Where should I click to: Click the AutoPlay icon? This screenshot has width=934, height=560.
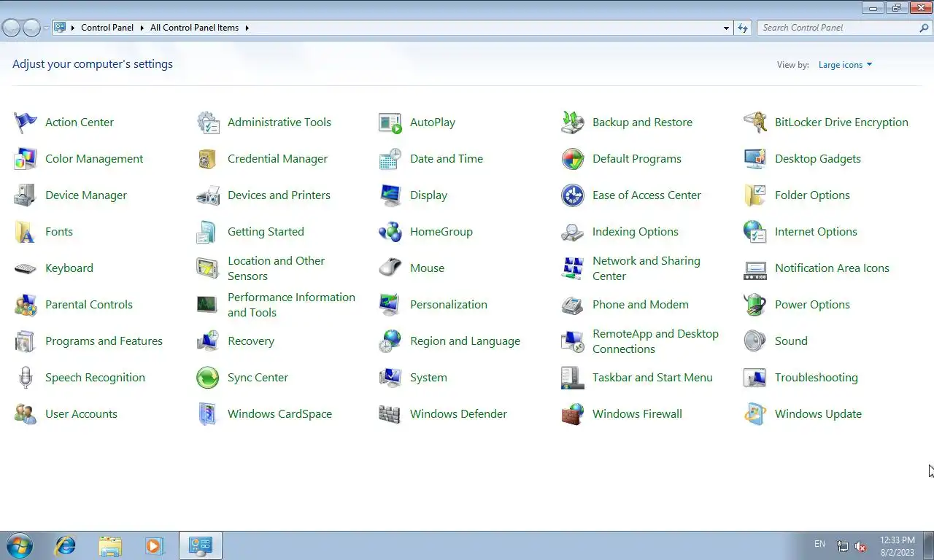[x=390, y=122]
